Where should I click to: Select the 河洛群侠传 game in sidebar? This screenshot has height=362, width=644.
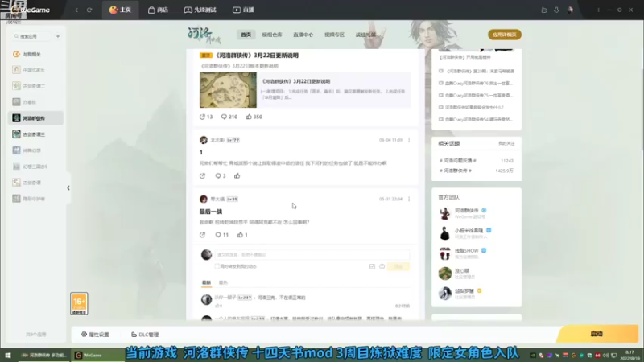(36, 118)
